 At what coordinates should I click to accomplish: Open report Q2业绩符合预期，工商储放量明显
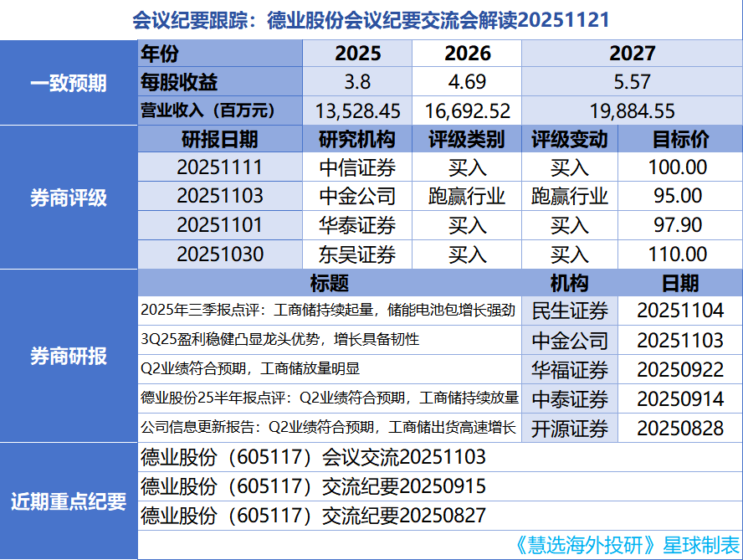pos(330,369)
